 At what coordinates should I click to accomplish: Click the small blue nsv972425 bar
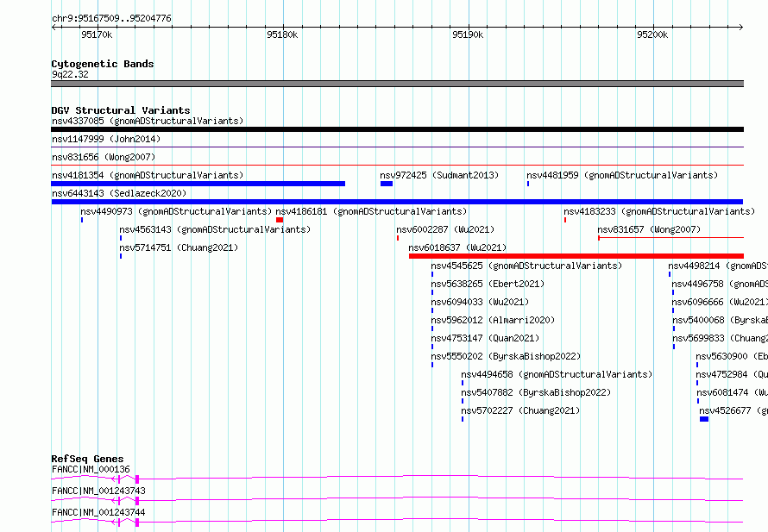tap(387, 184)
